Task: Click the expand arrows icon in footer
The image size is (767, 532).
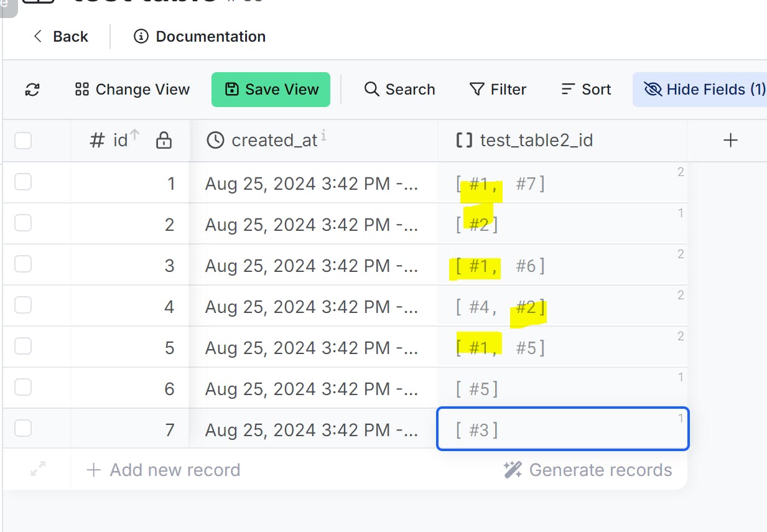Action: 38,470
